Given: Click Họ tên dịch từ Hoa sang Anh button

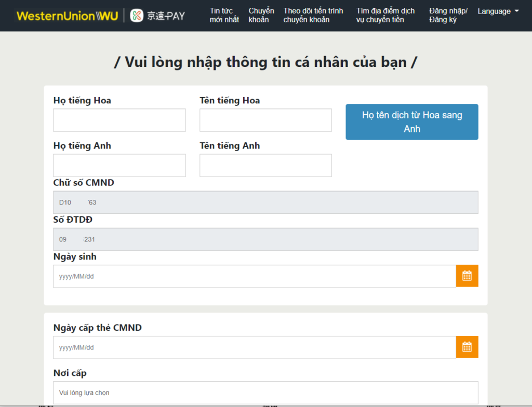Looking at the screenshot, I should click(x=412, y=122).
